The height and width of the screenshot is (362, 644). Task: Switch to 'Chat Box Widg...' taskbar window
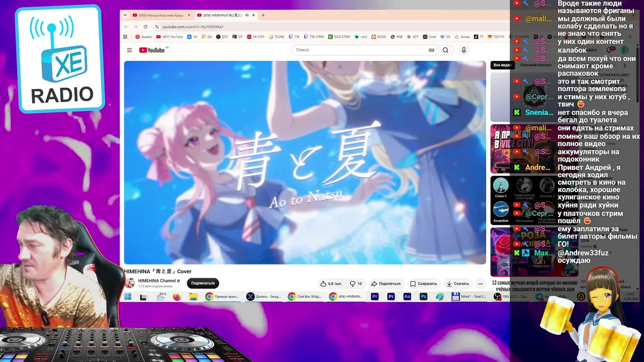click(305, 297)
